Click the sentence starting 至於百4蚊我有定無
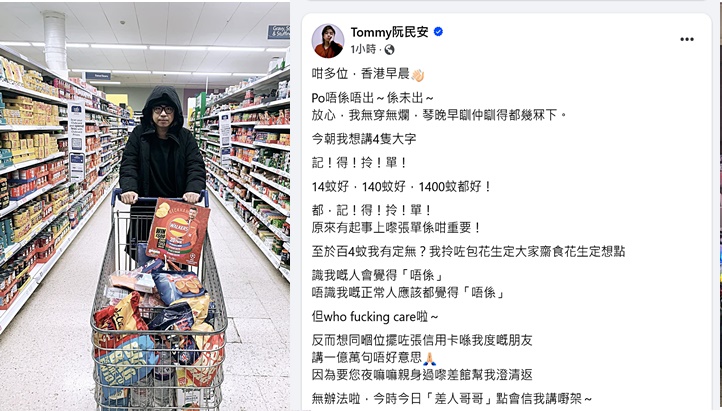722x411 pixels. tap(468, 251)
